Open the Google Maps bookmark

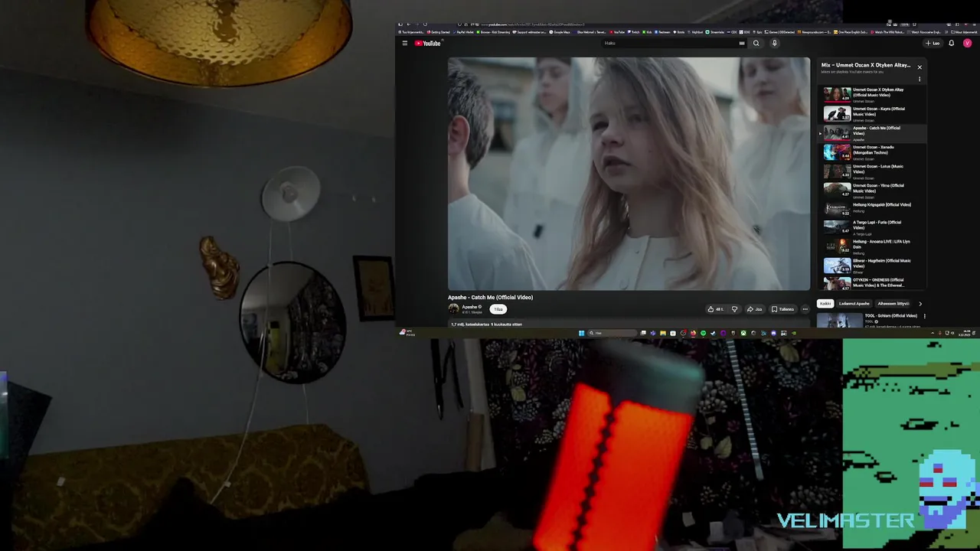[x=560, y=32]
